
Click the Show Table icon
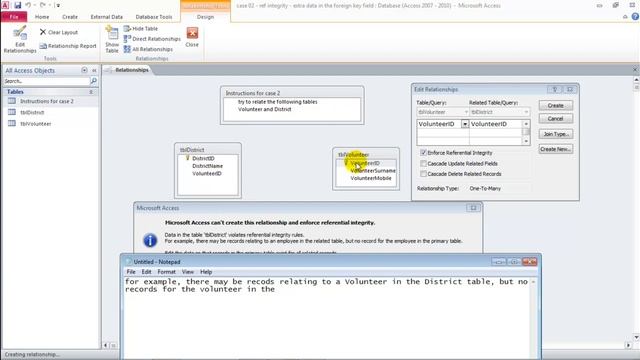(x=111, y=39)
